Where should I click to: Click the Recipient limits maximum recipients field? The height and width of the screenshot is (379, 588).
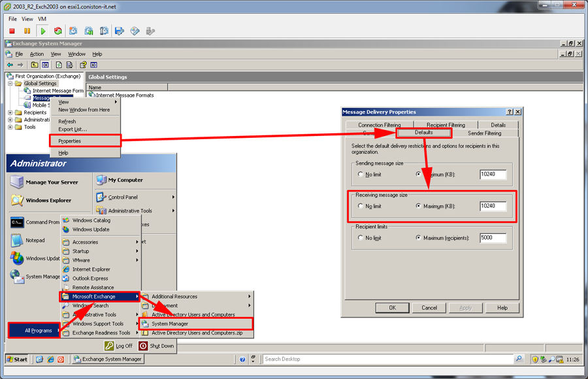(x=493, y=238)
